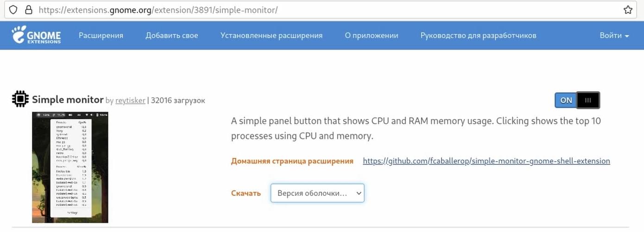Screen dimensions: 644x232
Task: Open the reytisker author profile link
Action: click(130, 100)
